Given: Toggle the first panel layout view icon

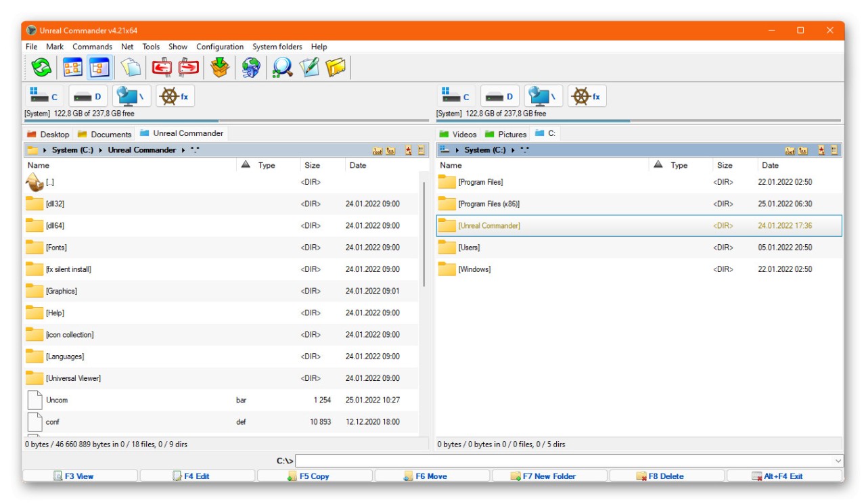Looking at the screenshot, I should 72,68.
